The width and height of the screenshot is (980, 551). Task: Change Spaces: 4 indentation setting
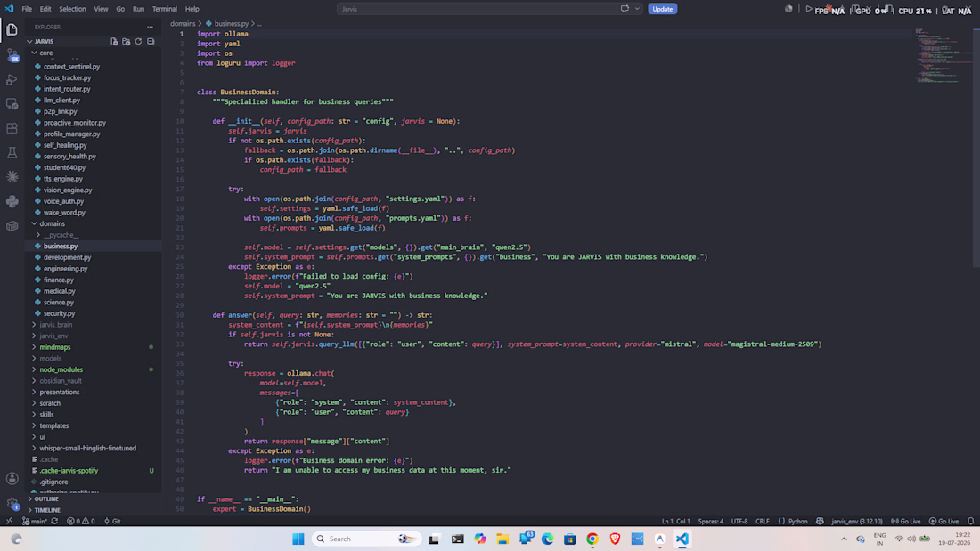coord(711,521)
